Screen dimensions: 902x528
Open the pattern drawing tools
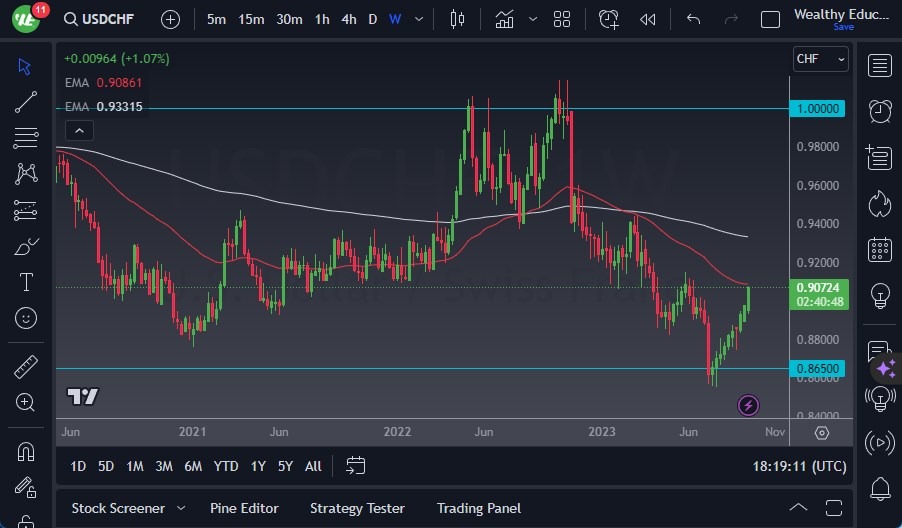(26, 173)
